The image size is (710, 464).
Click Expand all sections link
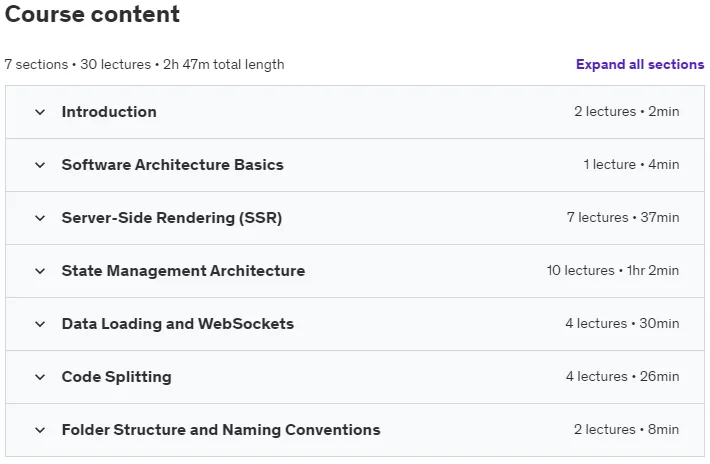point(640,64)
